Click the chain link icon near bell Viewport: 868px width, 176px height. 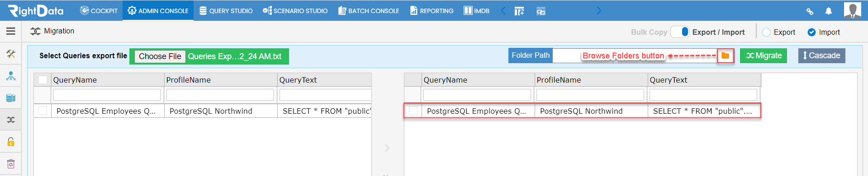click(x=810, y=11)
